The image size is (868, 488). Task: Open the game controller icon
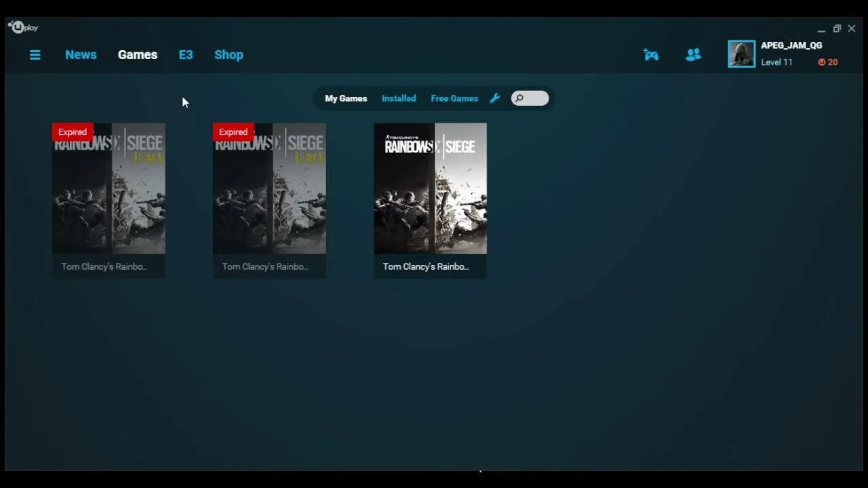click(x=651, y=55)
